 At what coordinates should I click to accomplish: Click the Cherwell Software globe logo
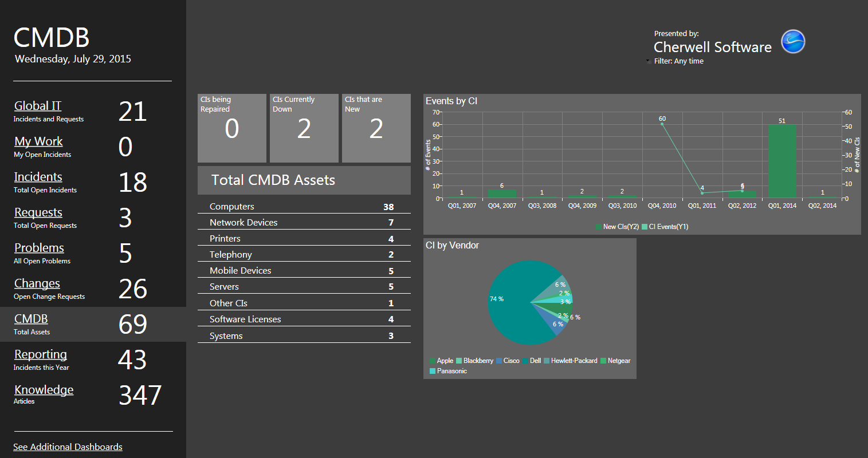[x=793, y=42]
